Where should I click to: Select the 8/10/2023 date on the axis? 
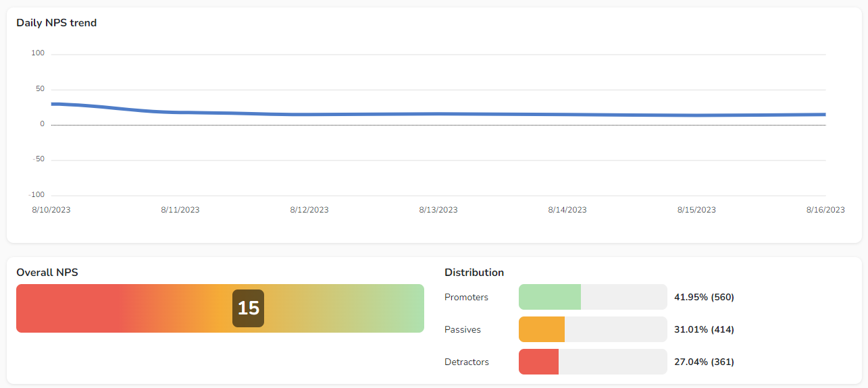[x=51, y=210]
